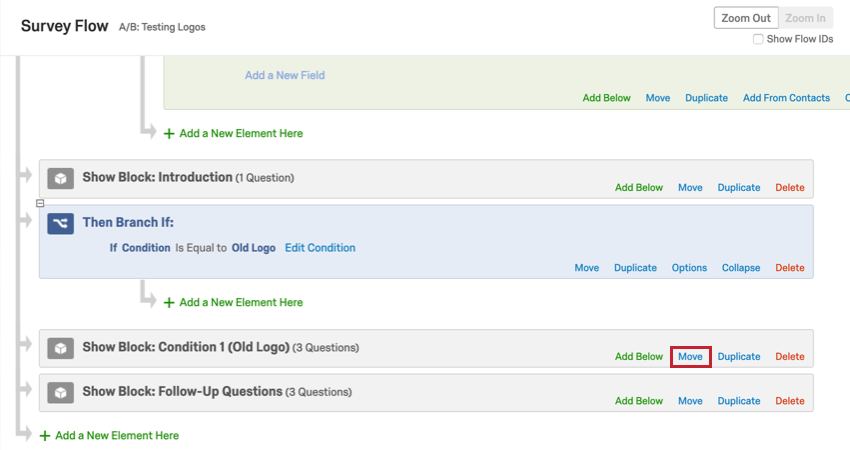Open Options for the Branch element
This screenshot has width=850, height=450.
[689, 268]
